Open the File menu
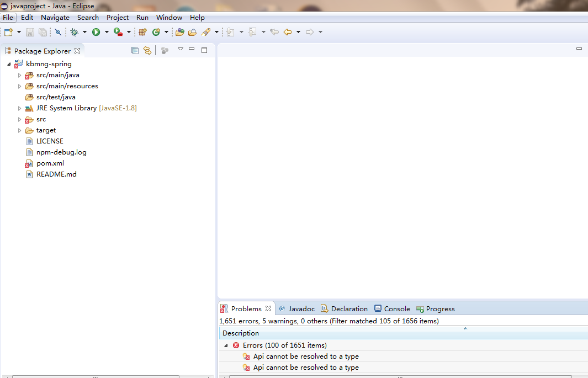Viewport: 588px width, 378px height. click(x=8, y=18)
